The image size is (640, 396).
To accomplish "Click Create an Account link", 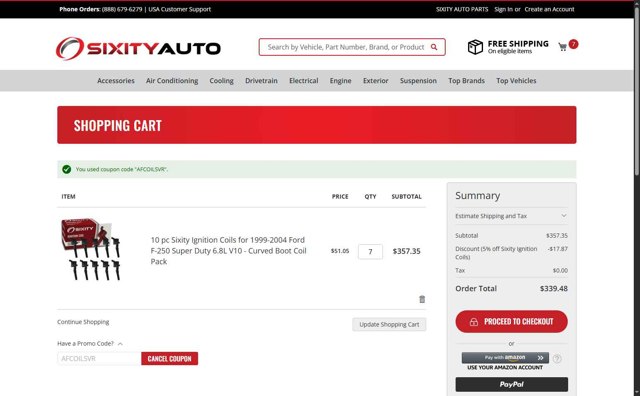I will 549,9.
